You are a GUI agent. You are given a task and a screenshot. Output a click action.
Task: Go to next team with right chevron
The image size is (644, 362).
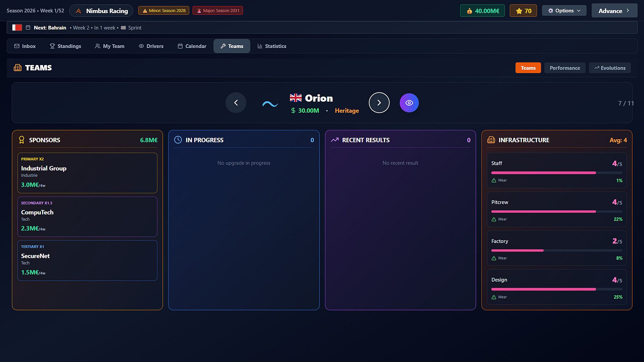point(379,103)
